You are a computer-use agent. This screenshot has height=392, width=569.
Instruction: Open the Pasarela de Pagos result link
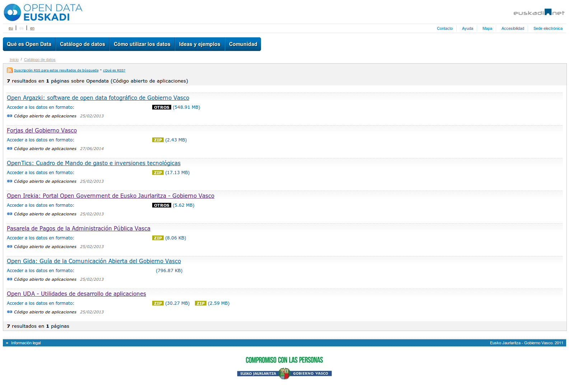(79, 229)
